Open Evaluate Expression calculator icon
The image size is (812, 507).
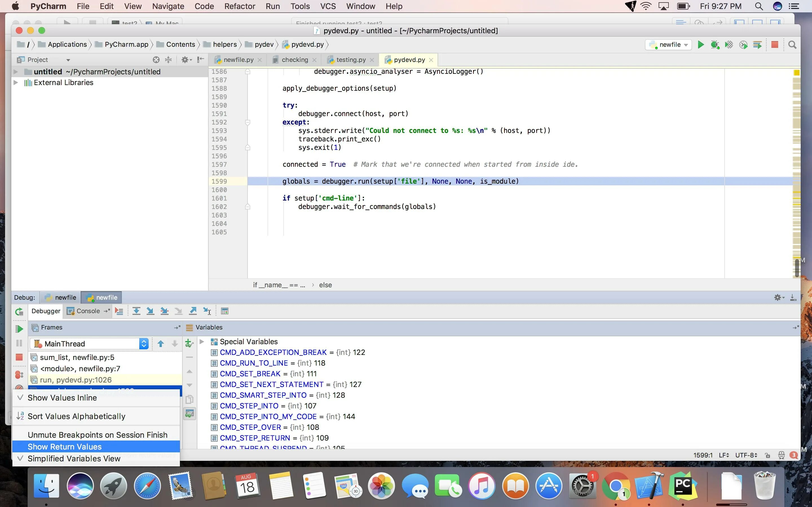224,311
